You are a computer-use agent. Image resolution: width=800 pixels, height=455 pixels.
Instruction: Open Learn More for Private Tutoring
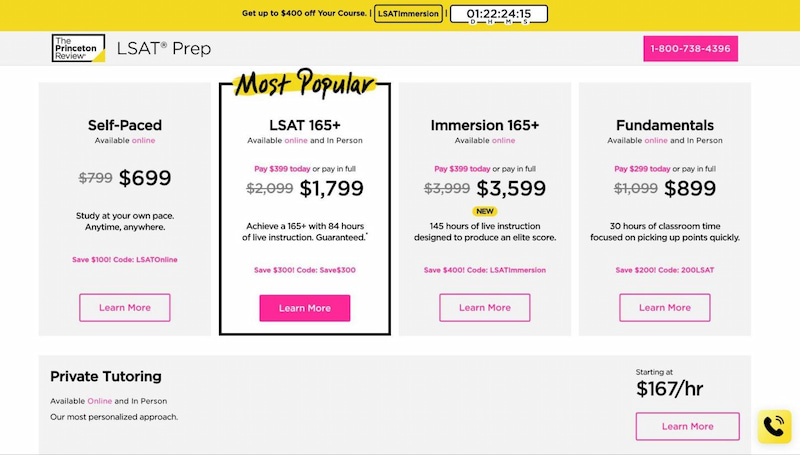687,426
